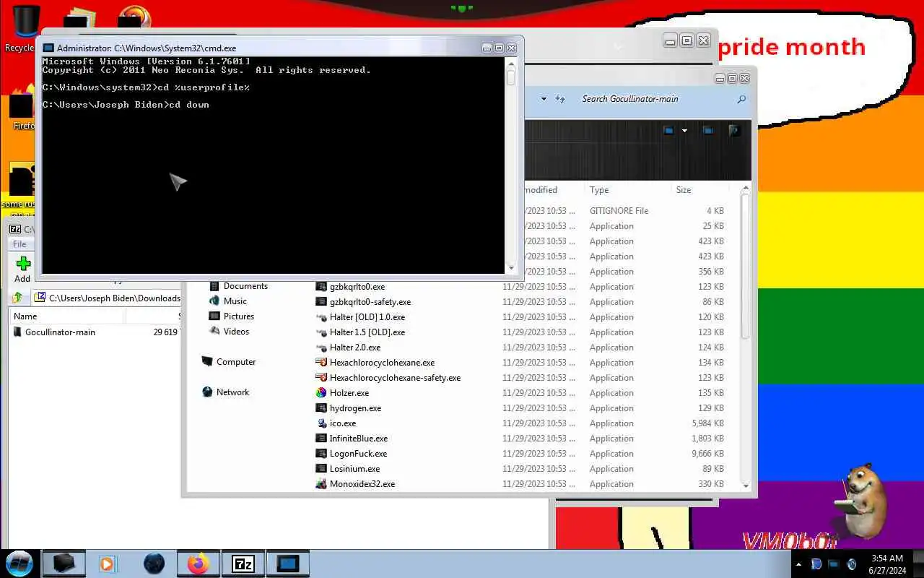The image size is (924, 578).
Task: Select the Music library icon
Action: pyautogui.click(x=214, y=301)
